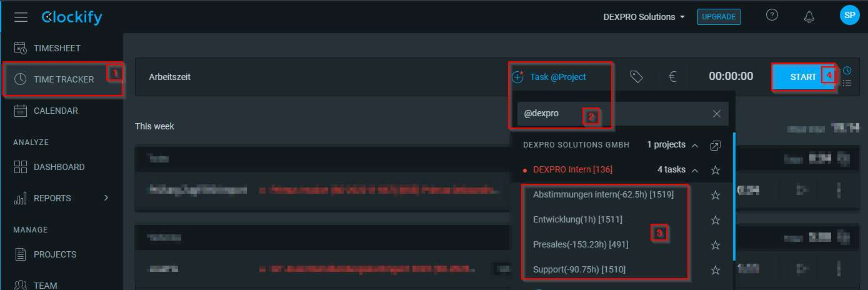Favorite the Abstimmungen intern task
This screenshot has width=868, height=290.
click(x=716, y=195)
